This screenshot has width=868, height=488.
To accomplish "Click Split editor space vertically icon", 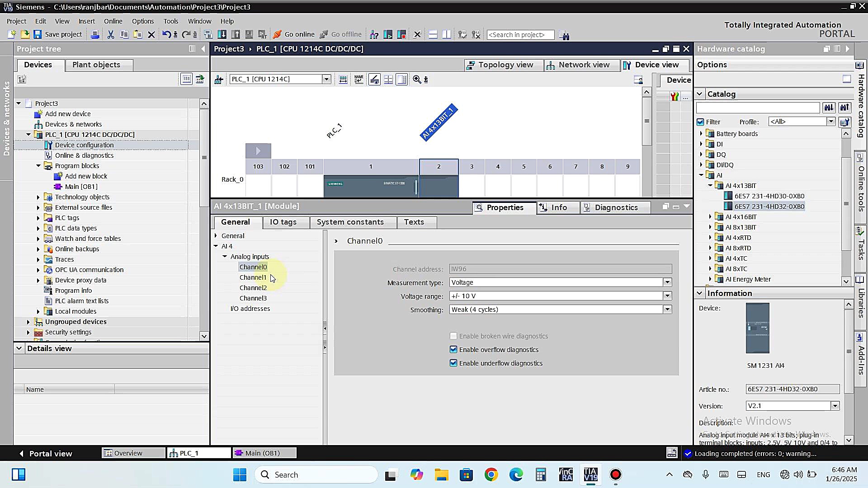I will pyautogui.click(x=447, y=34).
